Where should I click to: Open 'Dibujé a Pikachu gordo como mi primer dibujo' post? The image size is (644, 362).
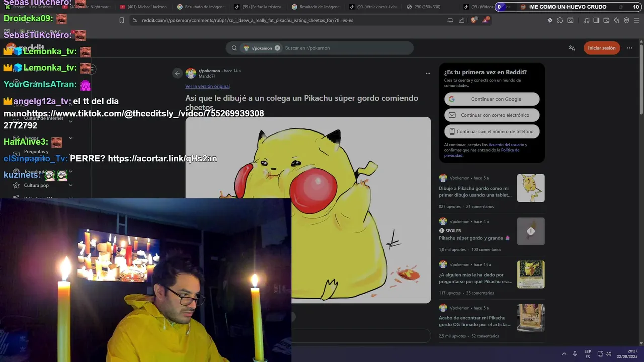[x=475, y=191]
